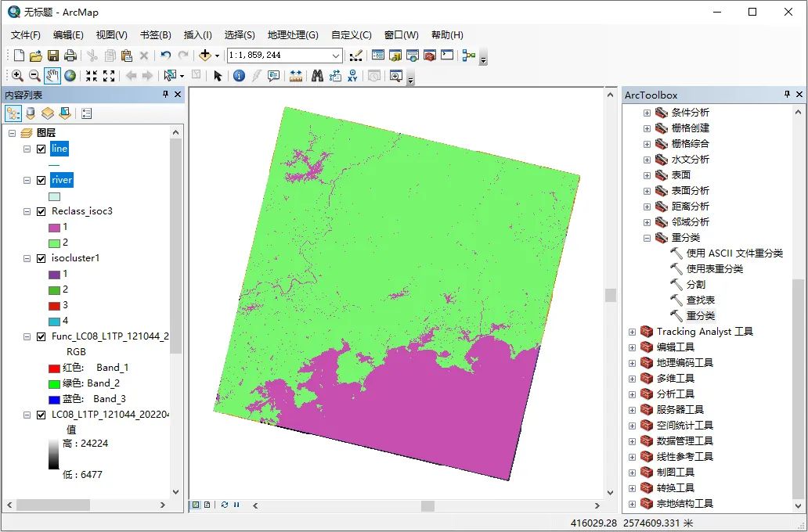The width and height of the screenshot is (808, 532).
Task: Open the ModelBuilder icon
Action: coord(468,55)
